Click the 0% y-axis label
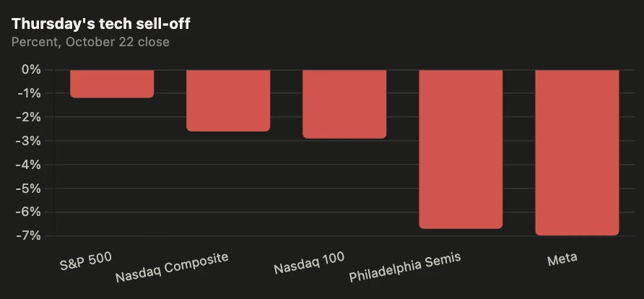644x299 pixels. (31, 69)
